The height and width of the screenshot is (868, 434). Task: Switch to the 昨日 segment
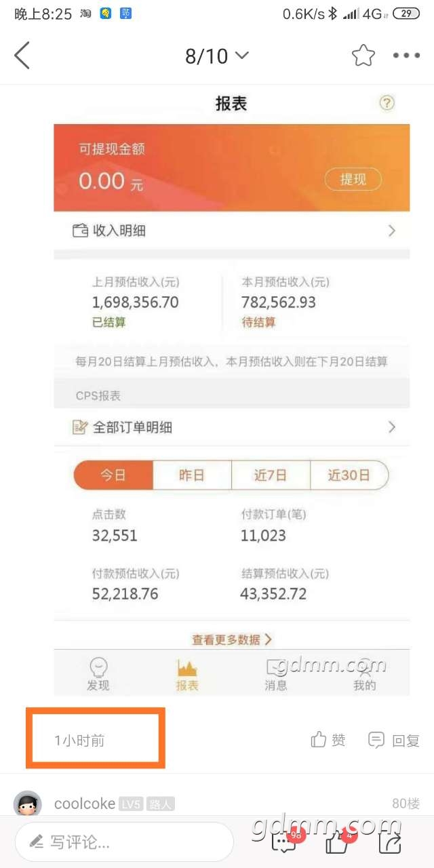click(x=192, y=475)
